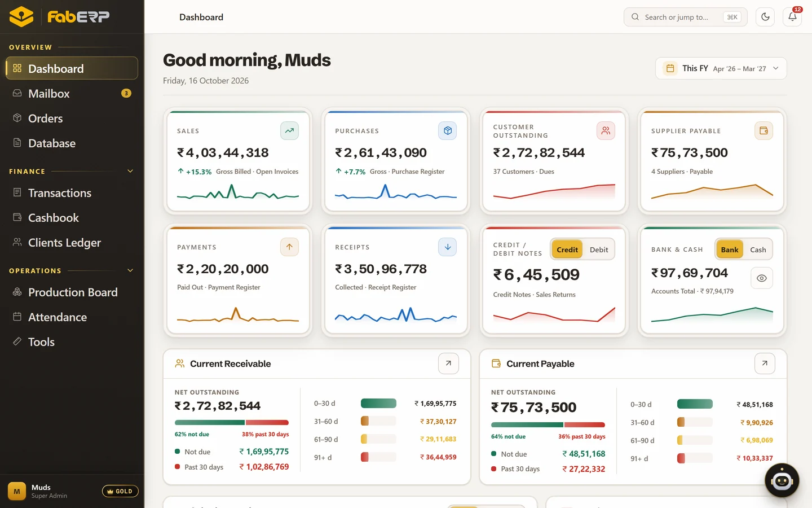Go to Dashboard in sidebar

pyautogui.click(x=72, y=68)
